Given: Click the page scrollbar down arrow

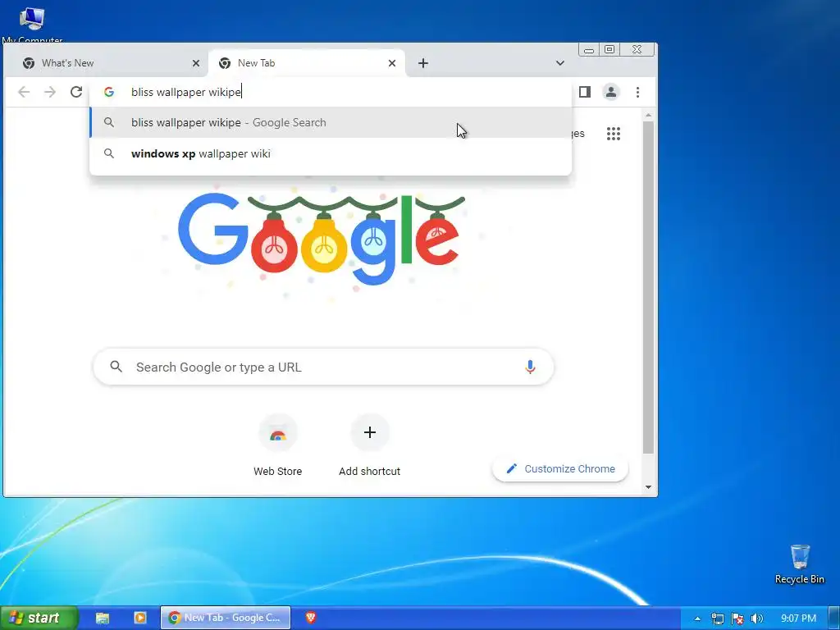Looking at the screenshot, I should [x=648, y=487].
